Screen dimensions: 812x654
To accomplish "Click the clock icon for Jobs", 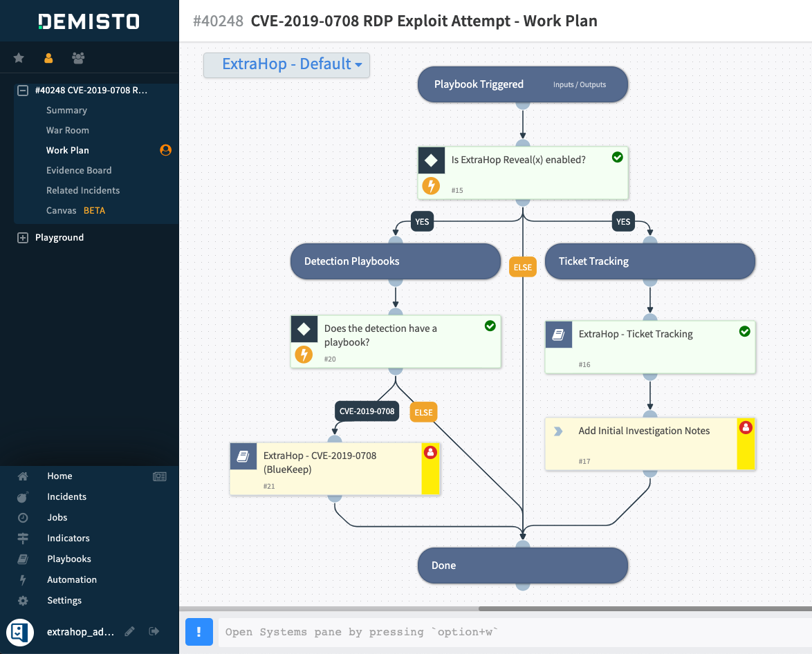I will click(x=23, y=518).
